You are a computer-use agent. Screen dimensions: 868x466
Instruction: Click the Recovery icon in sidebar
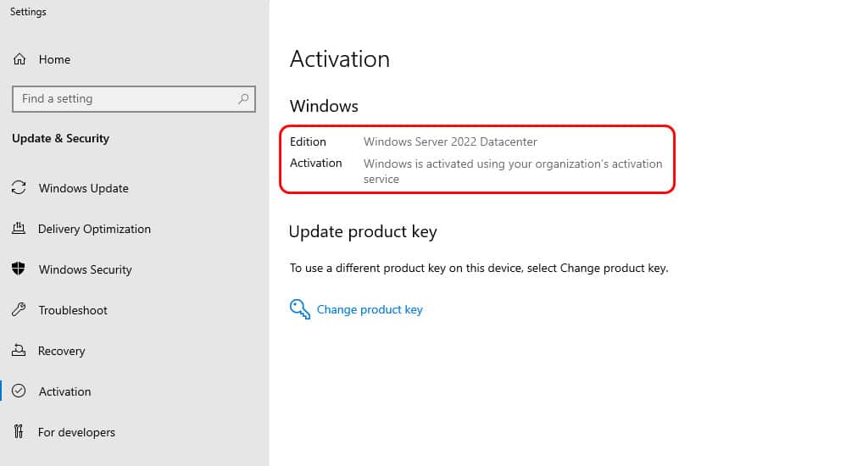[x=19, y=350]
